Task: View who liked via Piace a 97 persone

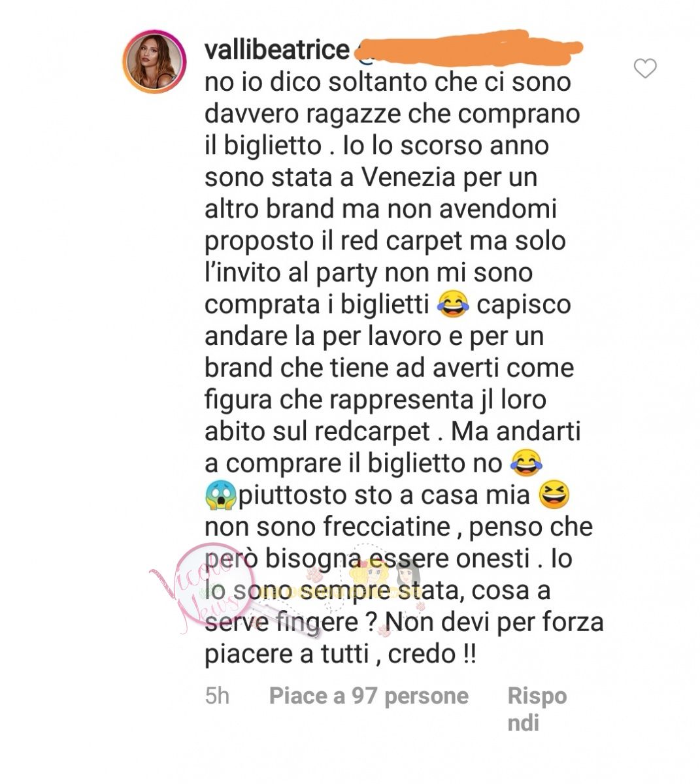Action: [x=369, y=696]
